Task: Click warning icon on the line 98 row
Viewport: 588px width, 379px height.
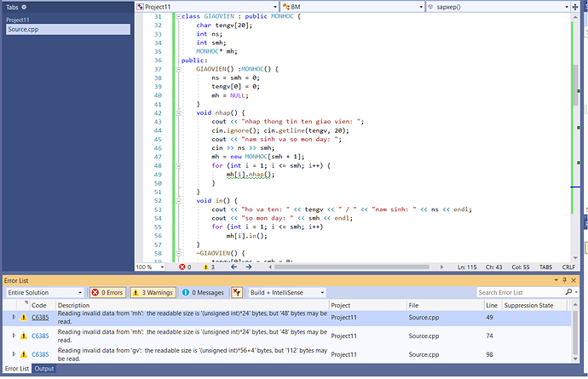Action: click(24, 354)
